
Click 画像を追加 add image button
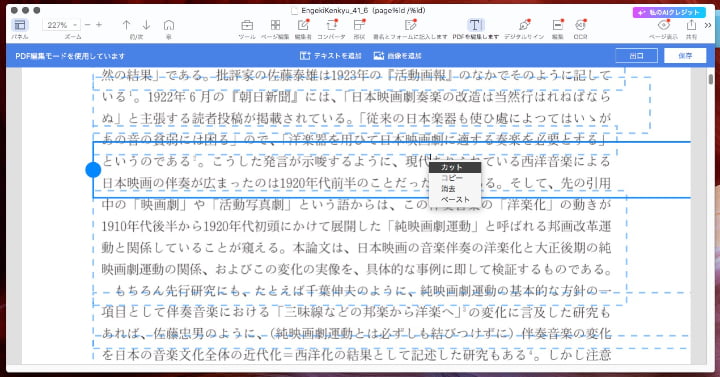398,56
